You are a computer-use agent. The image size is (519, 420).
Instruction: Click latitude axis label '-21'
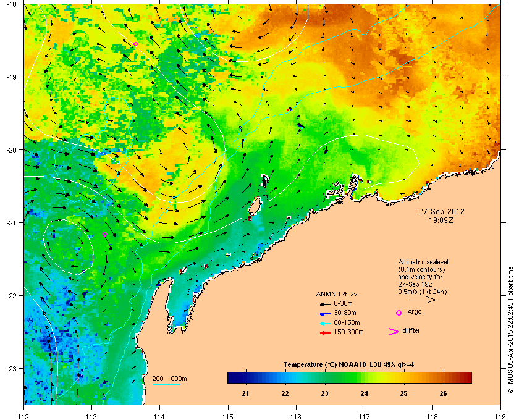(11, 223)
